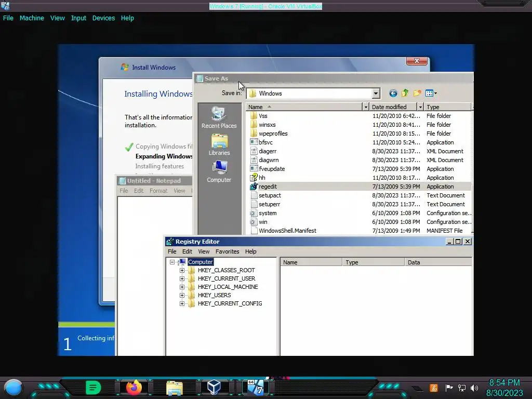The height and width of the screenshot is (399, 532).
Task: Select the wpeprofiles folder
Action: (x=273, y=134)
